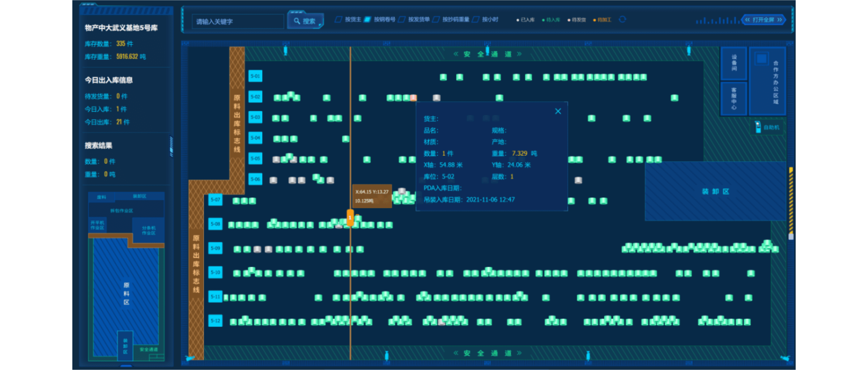868x370 pixels.
Task: Select the pink coil in row 5-02
Action: [x=413, y=98]
